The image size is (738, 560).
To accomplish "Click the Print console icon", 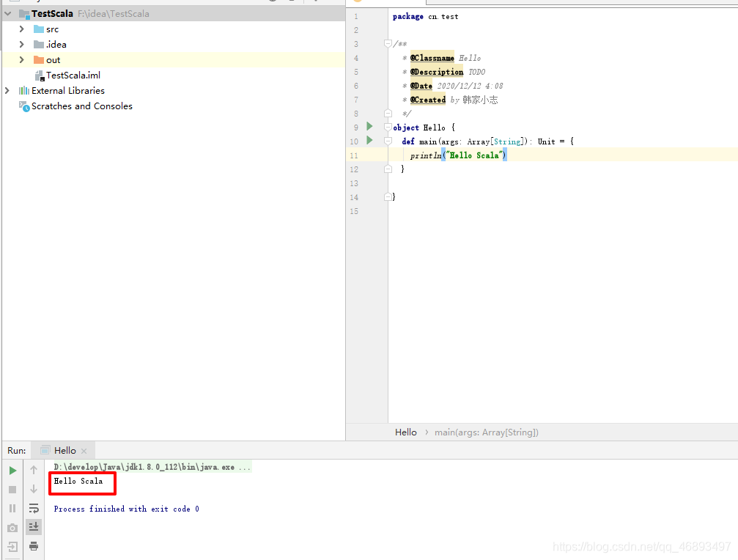I will click(x=34, y=546).
